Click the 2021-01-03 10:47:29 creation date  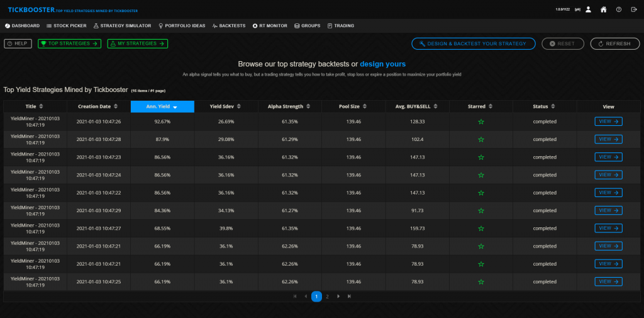pyautogui.click(x=99, y=210)
